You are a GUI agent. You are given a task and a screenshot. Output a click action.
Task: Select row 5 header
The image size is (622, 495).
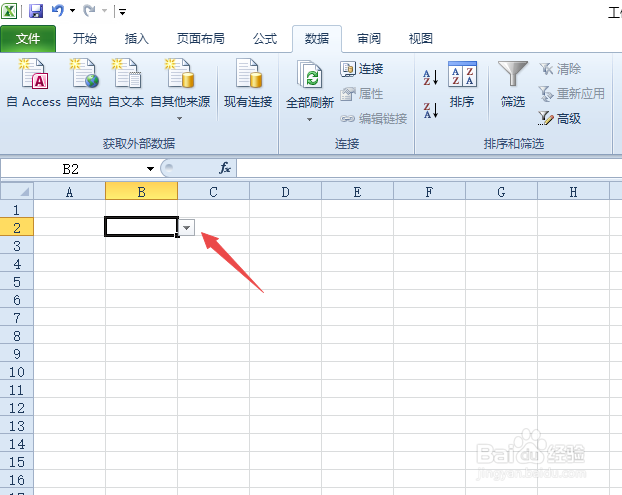pos(17,282)
